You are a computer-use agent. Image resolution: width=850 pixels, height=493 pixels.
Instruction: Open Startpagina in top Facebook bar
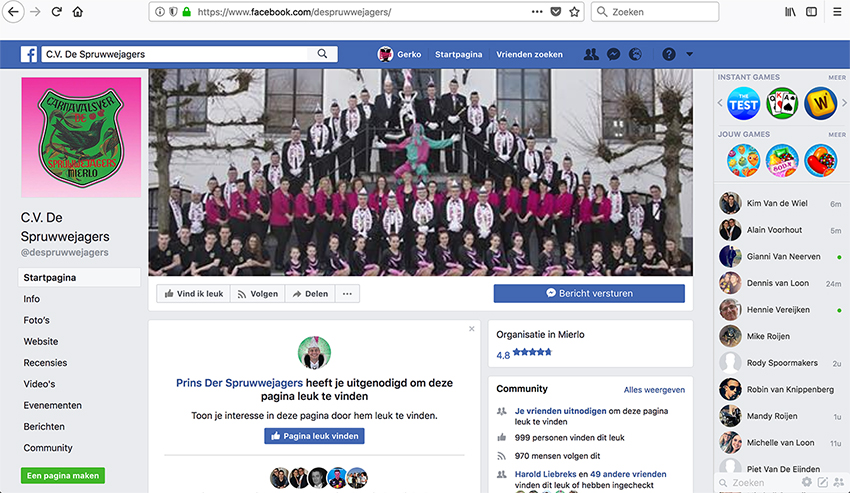[459, 54]
